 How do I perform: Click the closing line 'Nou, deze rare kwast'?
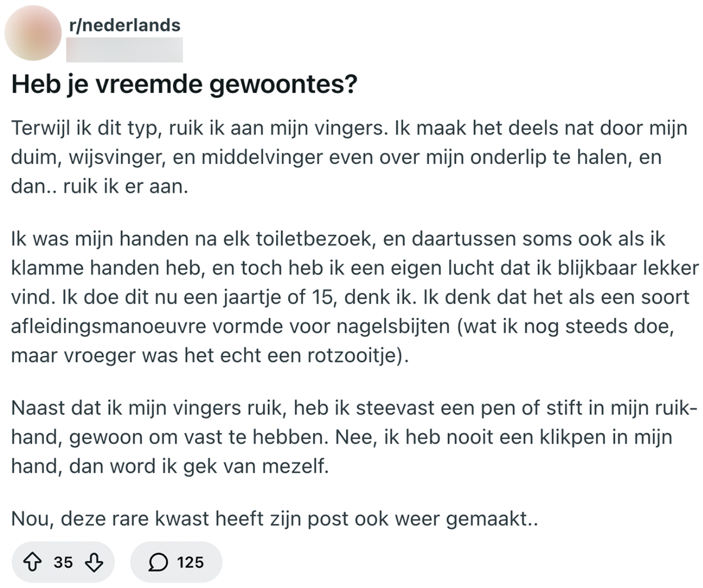274,519
